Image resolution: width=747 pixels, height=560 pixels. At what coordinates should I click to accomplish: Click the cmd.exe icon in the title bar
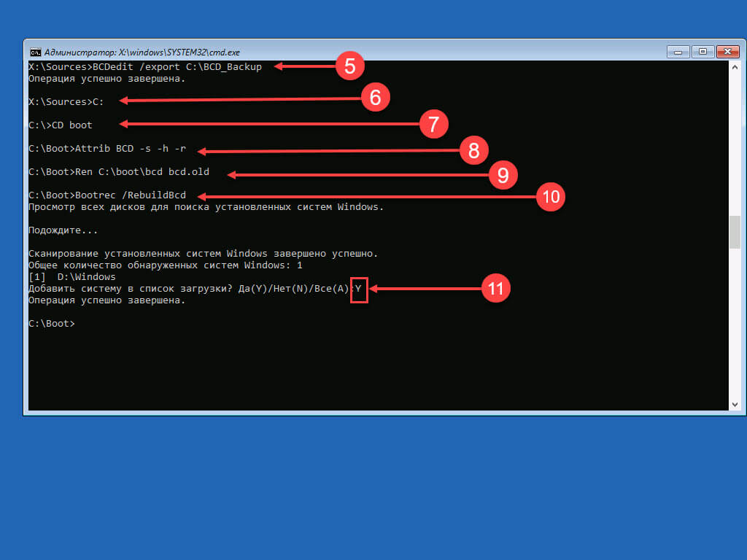(35, 52)
